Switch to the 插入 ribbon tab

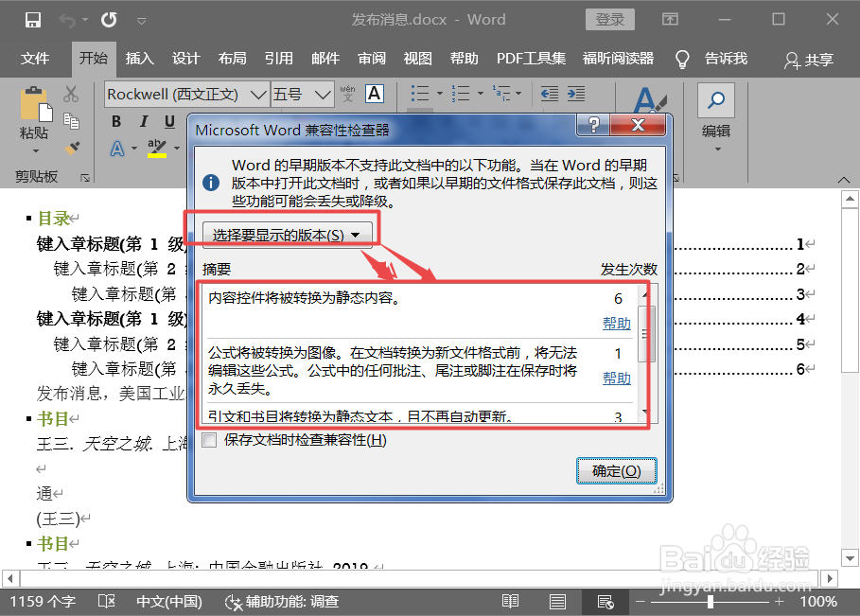139,58
